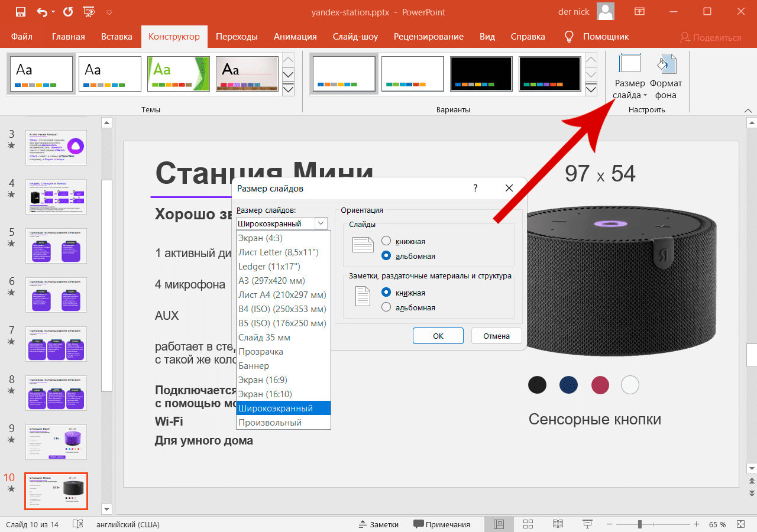The height and width of the screenshot is (532, 757).
Task: Select slide 9 thumbnail
Action: click(x=56, y=442)
